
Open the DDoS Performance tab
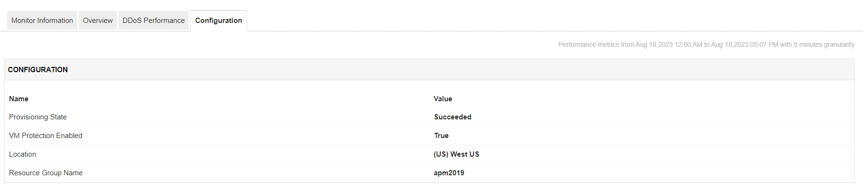pyautogui.click(x=153, y=21)
